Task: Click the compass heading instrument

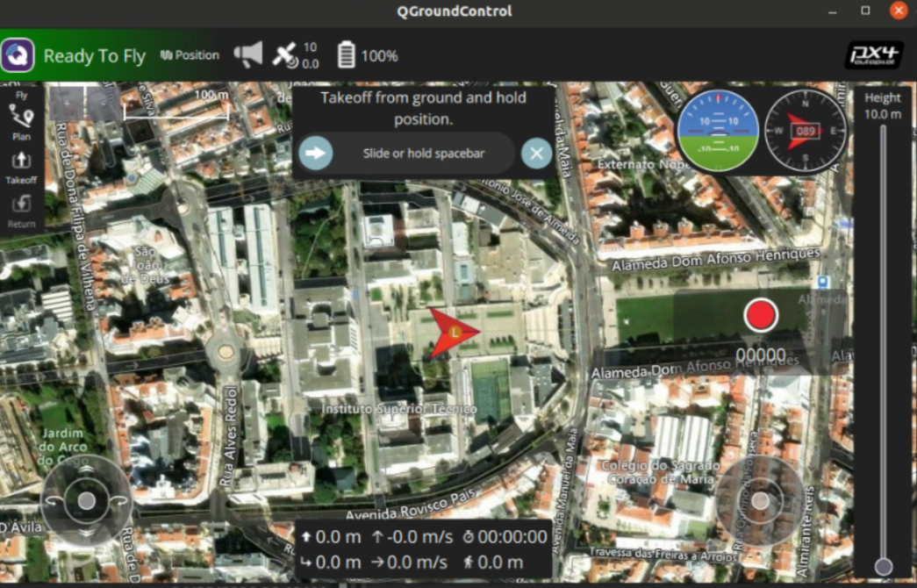Action: (x=805, y=130)
